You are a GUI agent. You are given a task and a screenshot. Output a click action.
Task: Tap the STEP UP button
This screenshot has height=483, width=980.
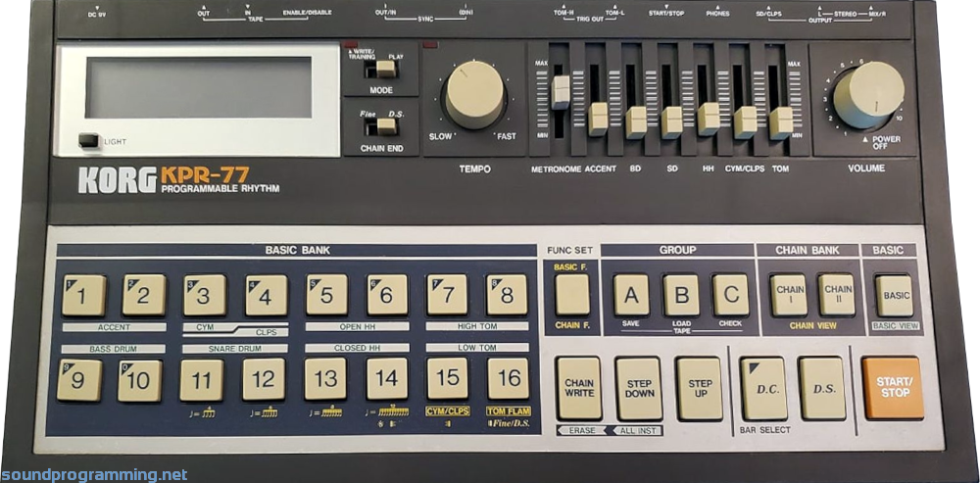[700, 388]
